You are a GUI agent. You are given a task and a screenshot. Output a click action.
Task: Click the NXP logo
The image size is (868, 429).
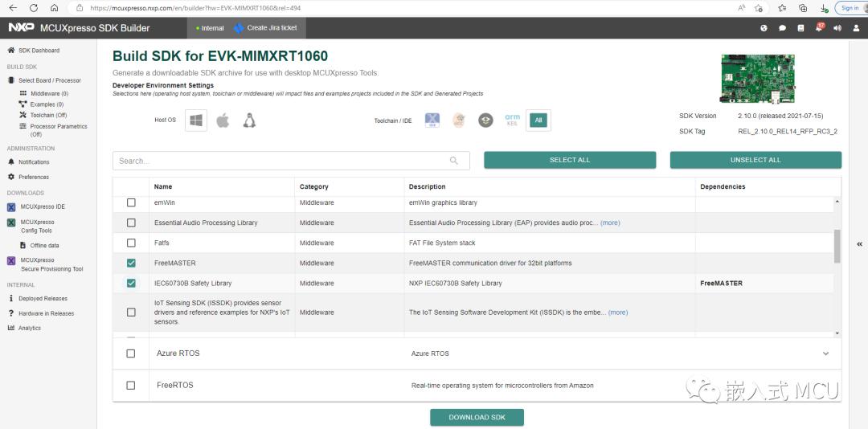[22, 27]
